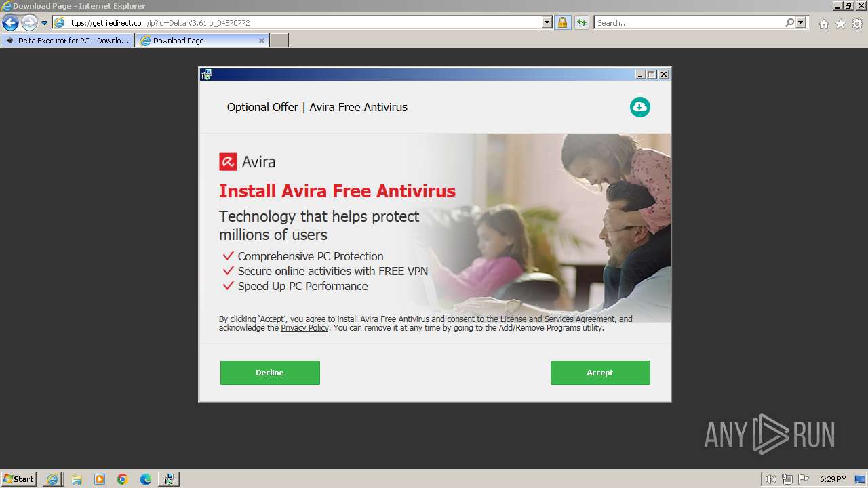Click 'Comprehensive PC Protection' text
This screenshot has width=868, height=488.
[x=311, y=256]
